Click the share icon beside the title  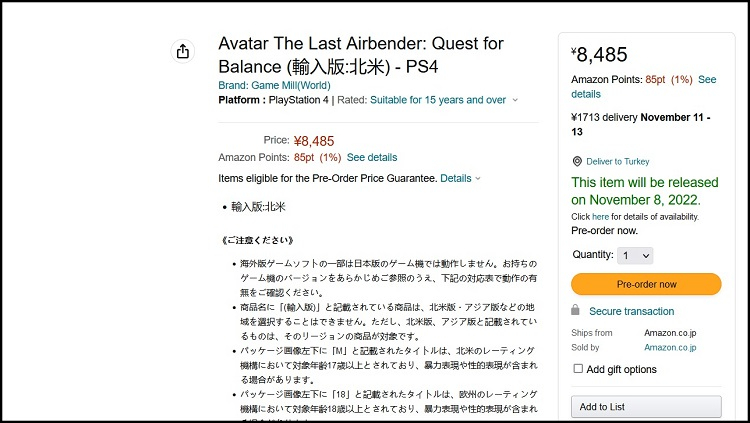pos(182,51)
